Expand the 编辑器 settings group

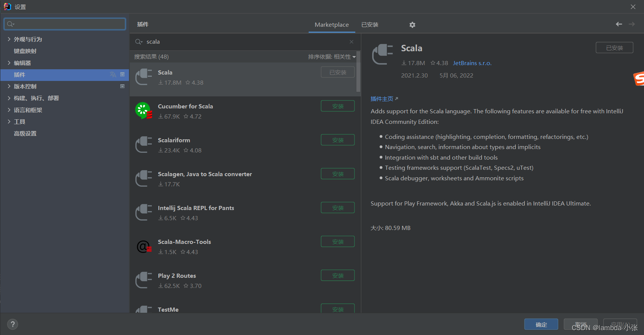click(9, 63)
